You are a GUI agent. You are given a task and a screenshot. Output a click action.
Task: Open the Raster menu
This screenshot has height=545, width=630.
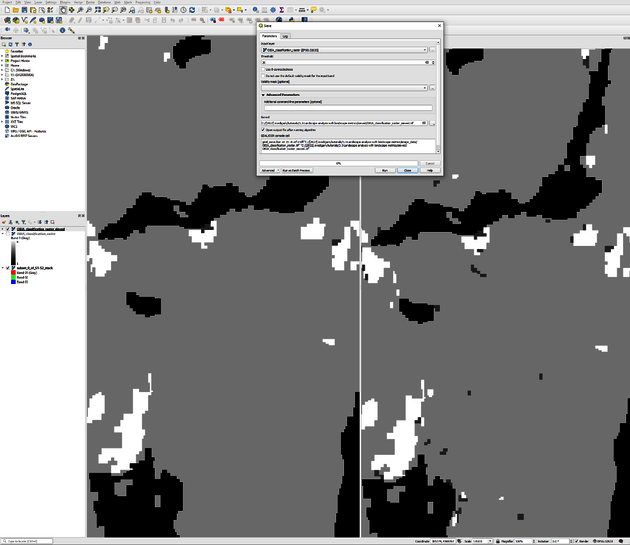pos(90,2)
